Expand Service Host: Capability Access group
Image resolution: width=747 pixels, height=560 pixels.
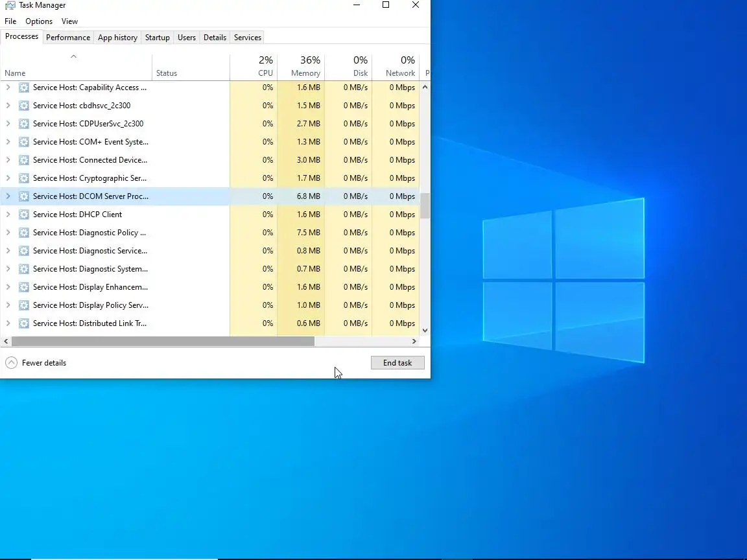tap(8, 87)
